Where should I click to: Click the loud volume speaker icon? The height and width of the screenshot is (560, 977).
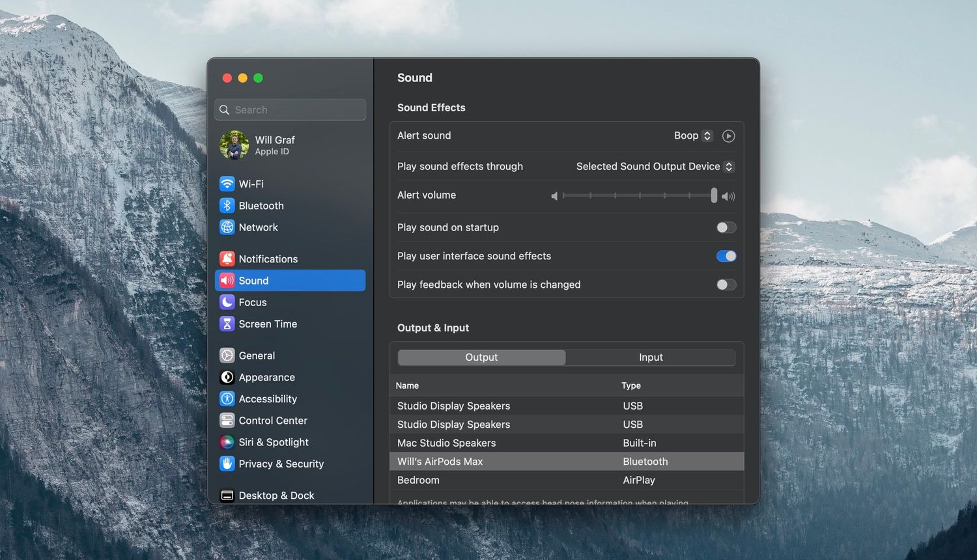[728, 196]
